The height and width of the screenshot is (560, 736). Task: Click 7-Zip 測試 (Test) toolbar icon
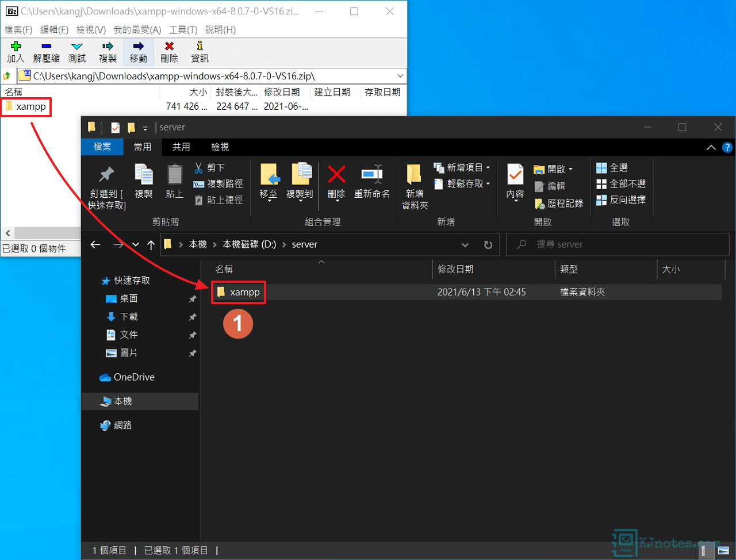coord(76,52)
